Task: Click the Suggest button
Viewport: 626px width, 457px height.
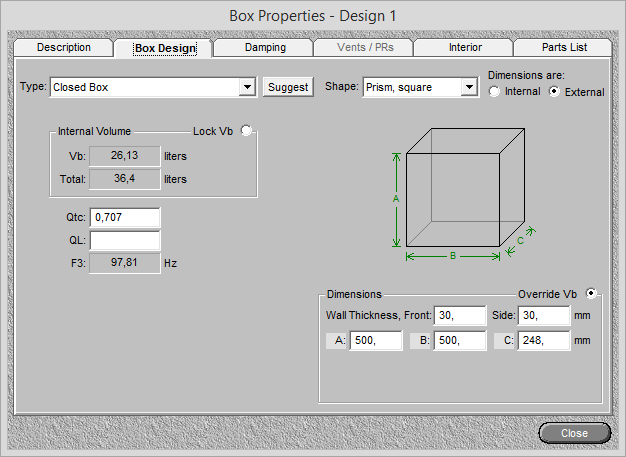Action: (x=288, y=87)
